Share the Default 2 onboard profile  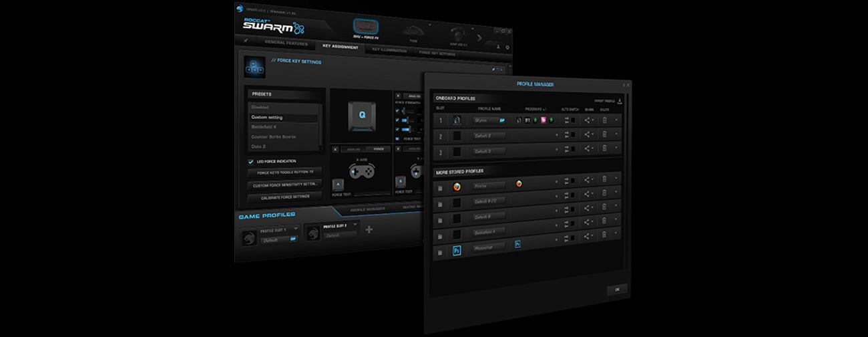coord(587,135)
